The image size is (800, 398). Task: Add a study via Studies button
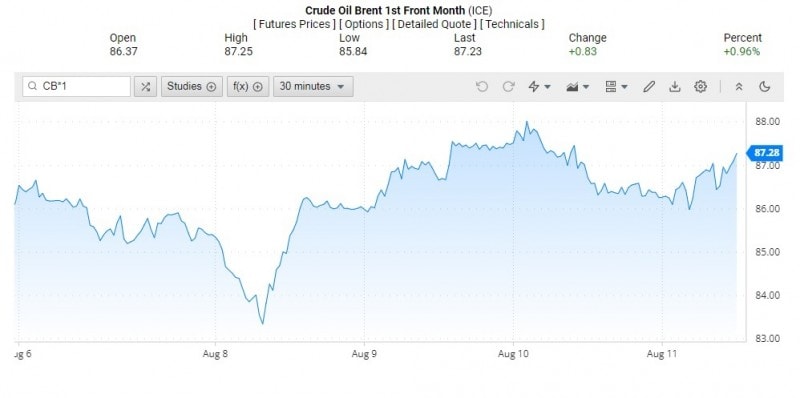(x=192, y=87)
